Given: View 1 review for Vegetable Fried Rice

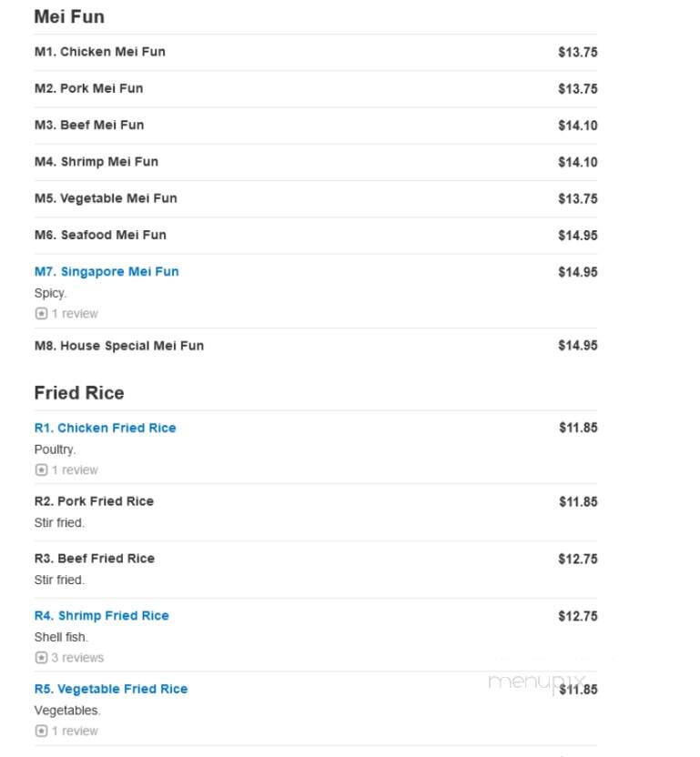Looking at the screenshot, I should [x=75, y=731].
